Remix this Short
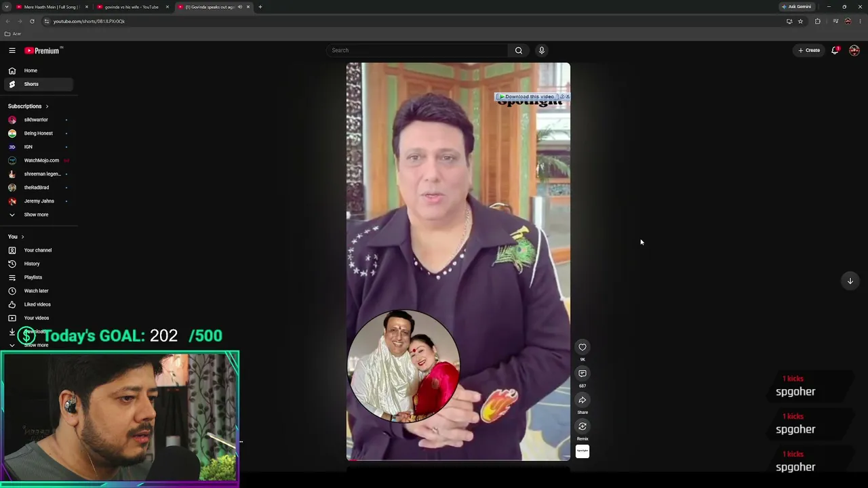Screen dimensions: 868x488 (583, 426)
